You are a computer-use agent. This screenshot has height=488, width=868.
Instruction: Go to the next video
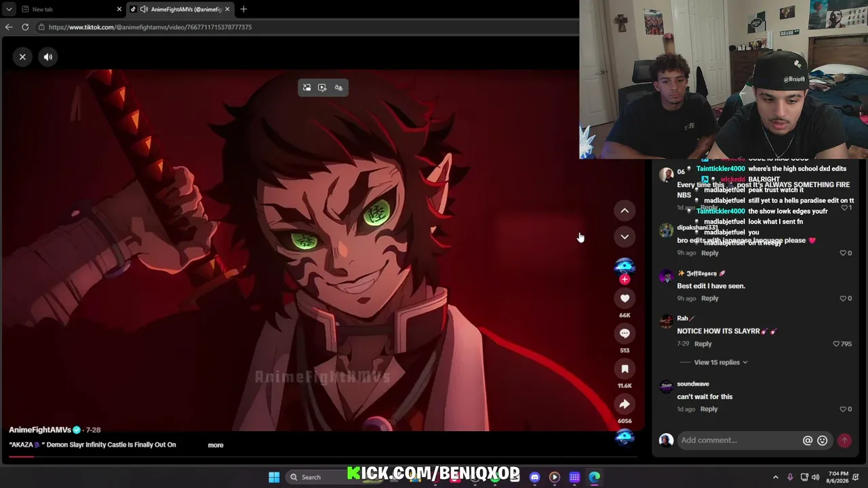point(625,237)
